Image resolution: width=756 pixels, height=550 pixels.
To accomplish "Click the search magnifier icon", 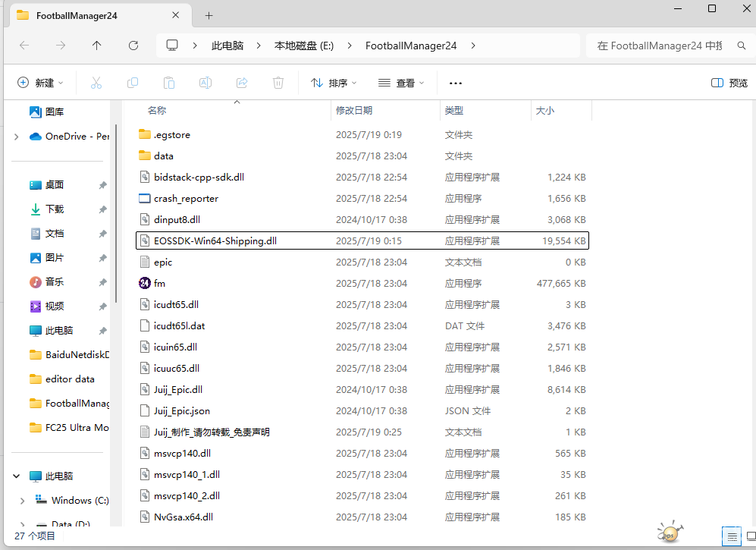I will click(742, 46).
